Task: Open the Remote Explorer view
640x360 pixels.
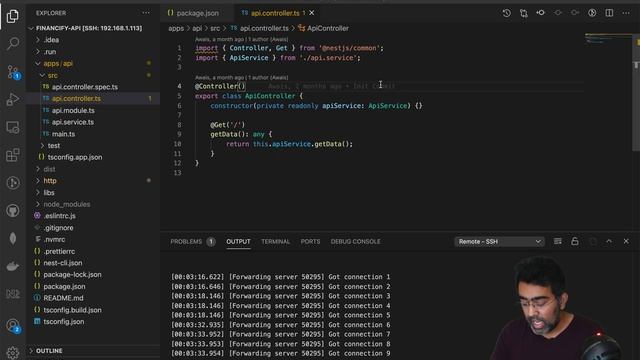Action: coord(13,127)
